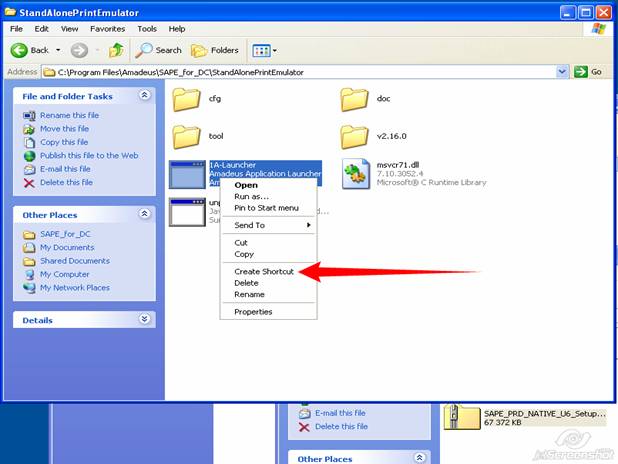Screen dimensions: 618x464
Task: Click the Copy this file icon
Action: pyautogui.click(x=29, y=142)
